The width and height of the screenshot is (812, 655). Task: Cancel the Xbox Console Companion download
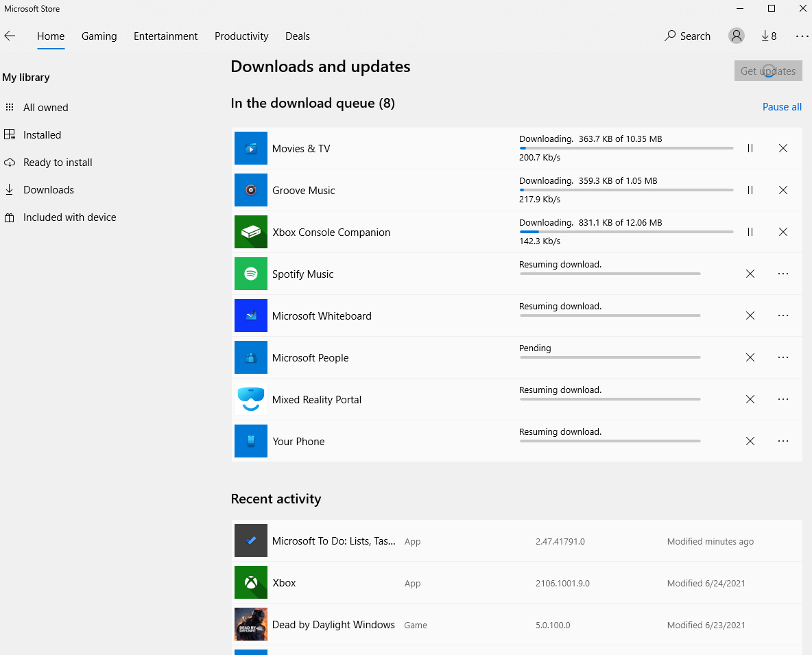click(x=783, y=232)
